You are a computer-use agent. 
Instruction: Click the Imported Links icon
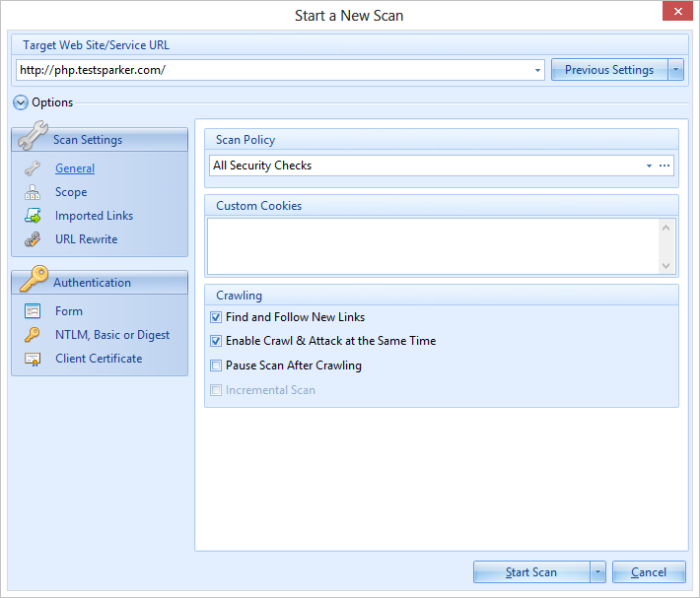pos(33,216)
